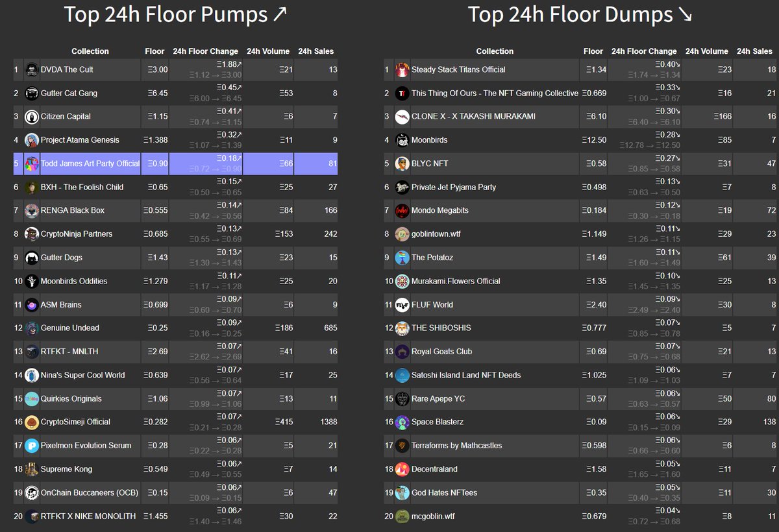
Task: Click the Dumps table 24h Volume header
Action: (x=707, y=51)
